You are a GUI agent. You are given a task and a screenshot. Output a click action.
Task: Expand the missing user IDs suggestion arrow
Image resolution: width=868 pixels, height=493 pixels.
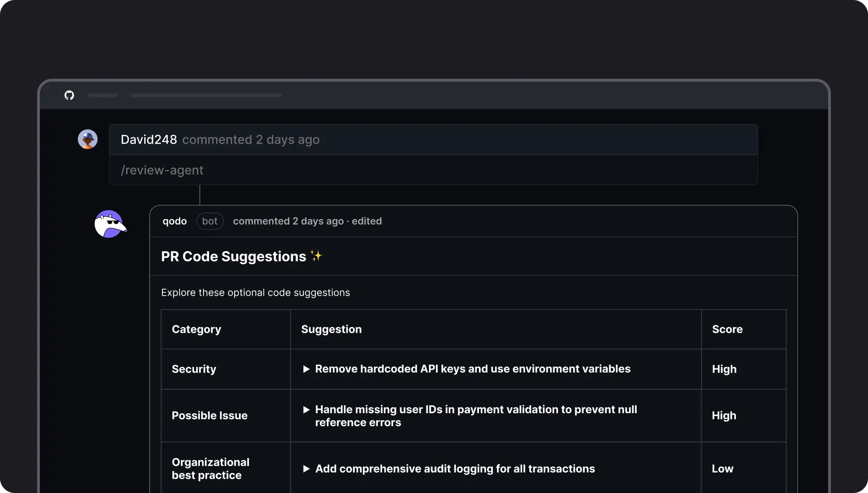tap(306, 410)
